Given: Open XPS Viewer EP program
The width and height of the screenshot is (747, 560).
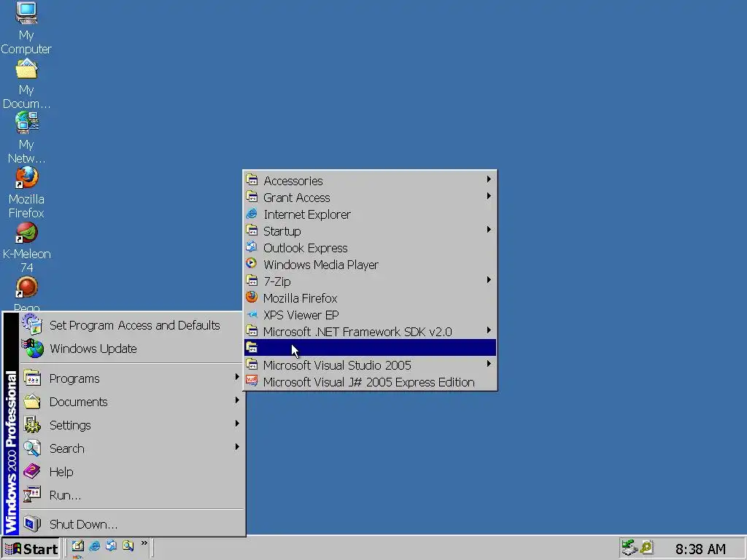Looking at the screenshot, I should tap(370, 315).
